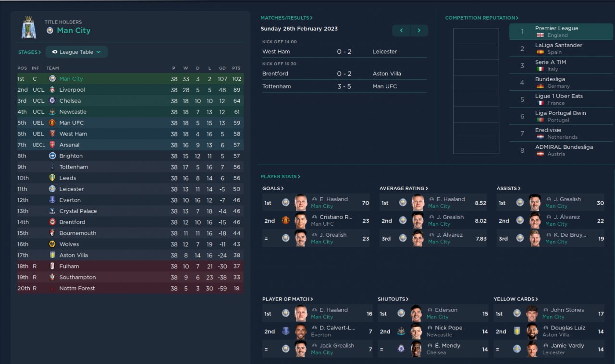Open the Competition Reputation section
The image size is (615, 364).
tap(482, 18)
